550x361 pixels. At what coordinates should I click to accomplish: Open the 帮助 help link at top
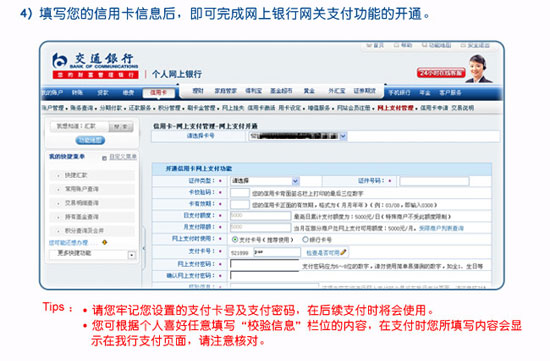403,45
